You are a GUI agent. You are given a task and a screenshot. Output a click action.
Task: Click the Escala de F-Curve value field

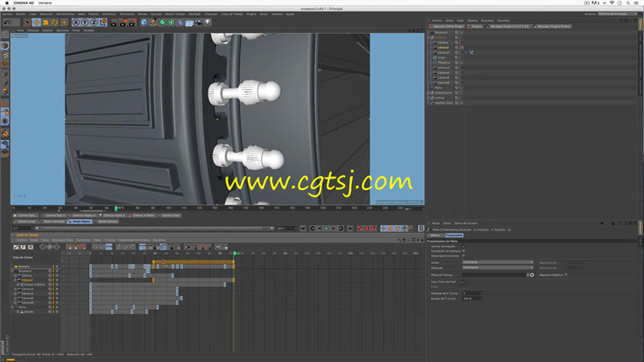[472, 298]
